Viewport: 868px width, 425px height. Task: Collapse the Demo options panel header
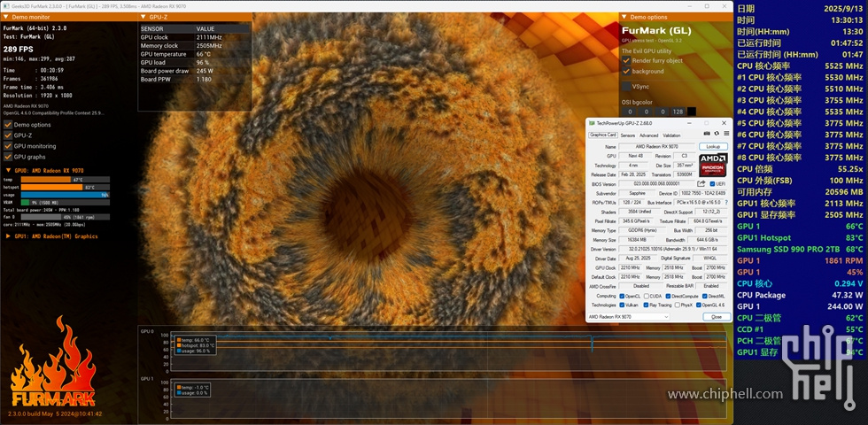[624, 17]
